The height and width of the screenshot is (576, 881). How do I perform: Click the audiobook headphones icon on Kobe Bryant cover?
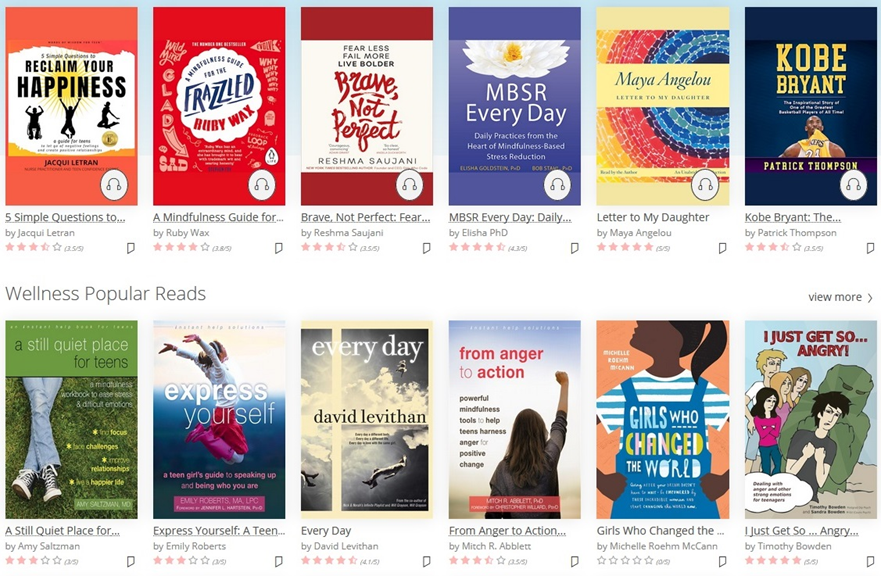pos(853,185)
